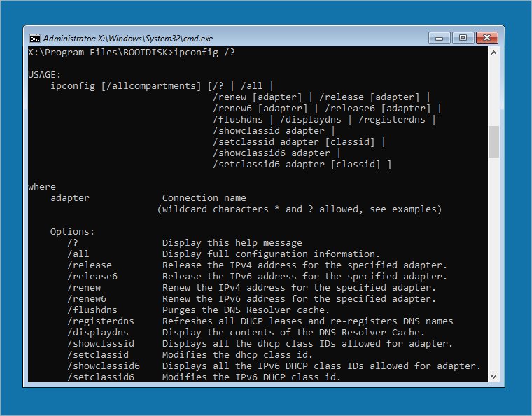Click '/flushdns' in the usage syntax block
Screen dimensions: 532x416
238,120
